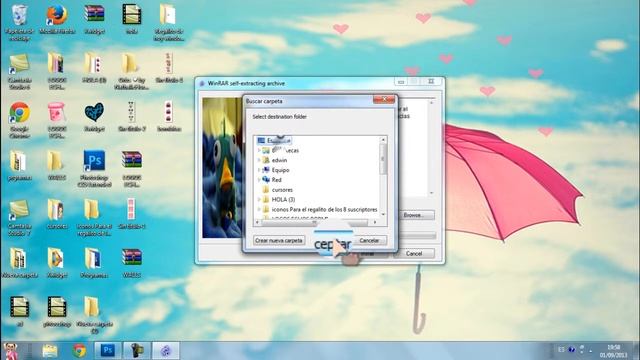Click the bird picture in the WinRAR window

222,167
